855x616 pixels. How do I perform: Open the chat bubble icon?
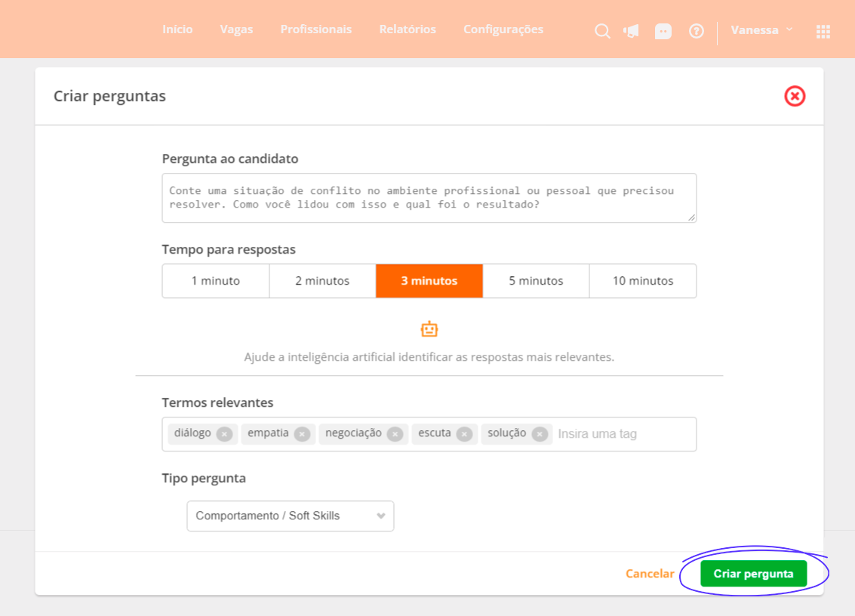pos(663,31)
